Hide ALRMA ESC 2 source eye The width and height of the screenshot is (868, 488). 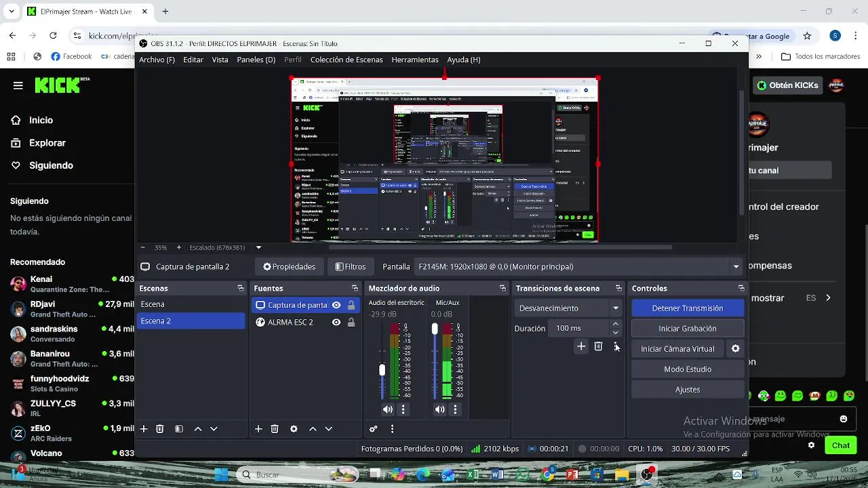tap(336, 323)
